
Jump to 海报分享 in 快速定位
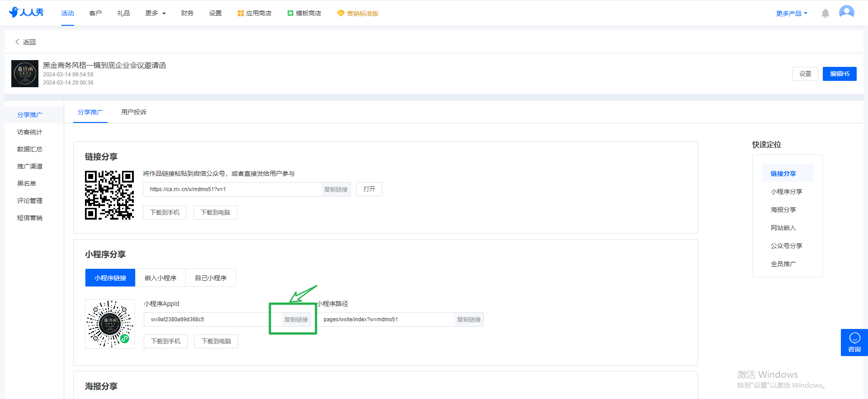(x=783, y=210)
